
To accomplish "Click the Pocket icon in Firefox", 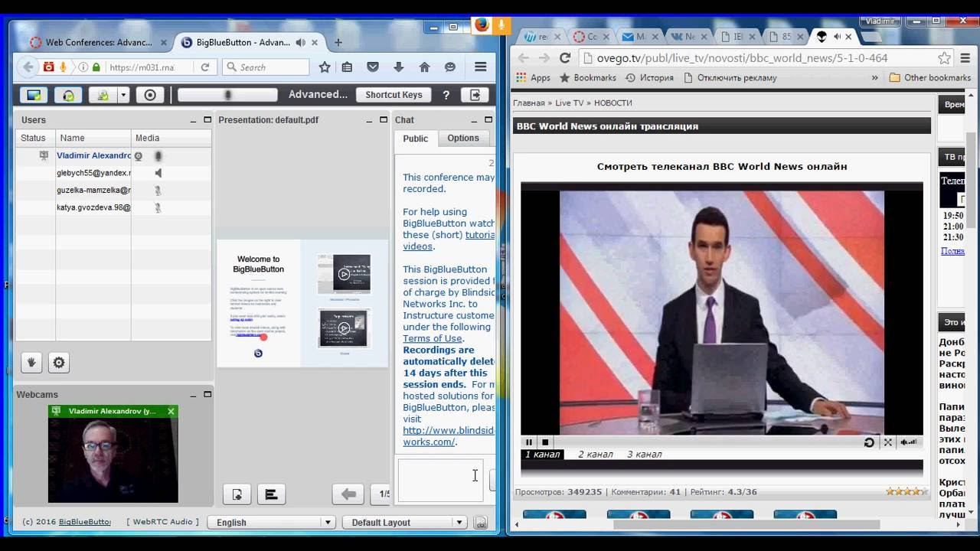I will [373, 67].
